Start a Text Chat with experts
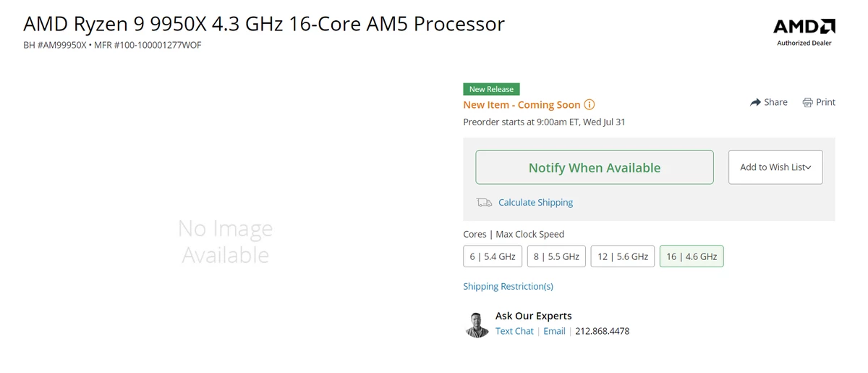The width and height of the screenshot is (868, 373). [x=514, y=331]
